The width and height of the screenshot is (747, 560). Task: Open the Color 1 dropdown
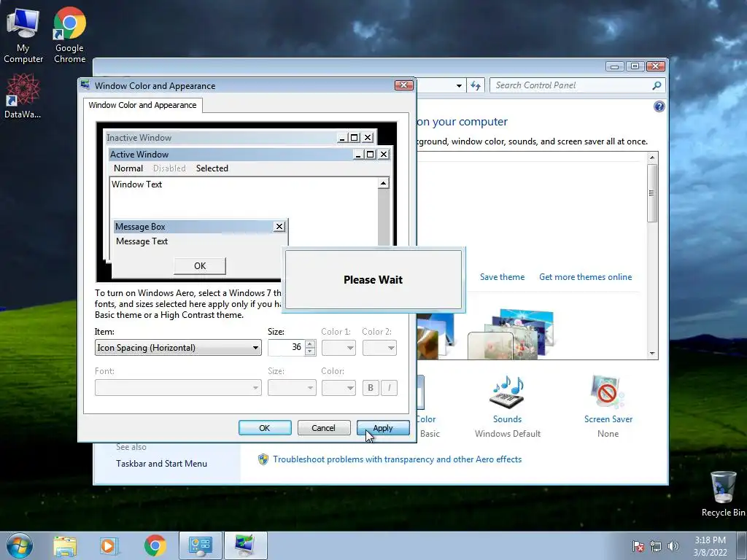point(338,348)
